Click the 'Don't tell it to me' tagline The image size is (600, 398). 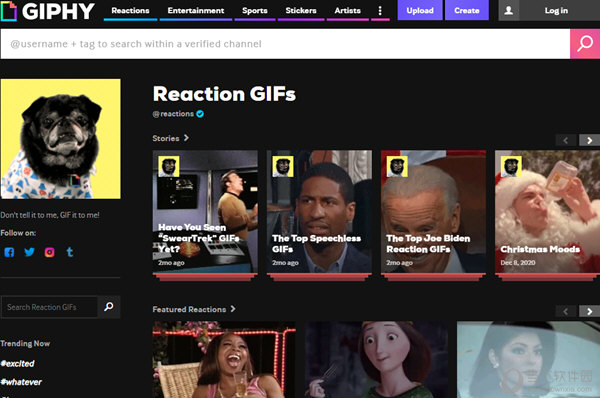(x=50, y=215)
